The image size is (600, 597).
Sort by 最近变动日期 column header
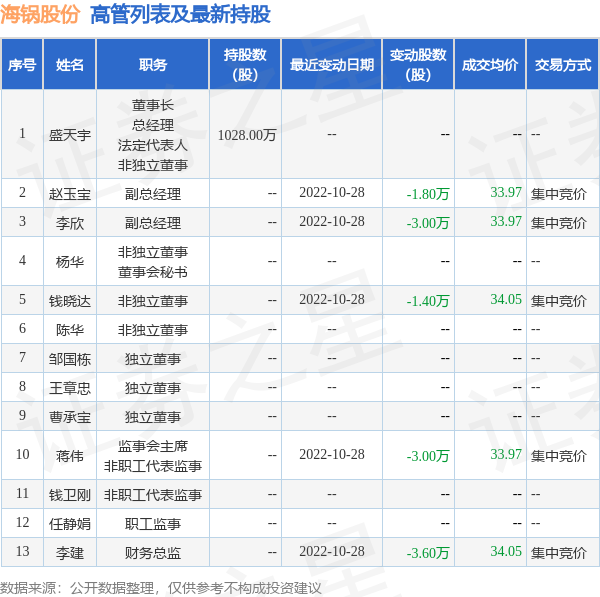331,65
